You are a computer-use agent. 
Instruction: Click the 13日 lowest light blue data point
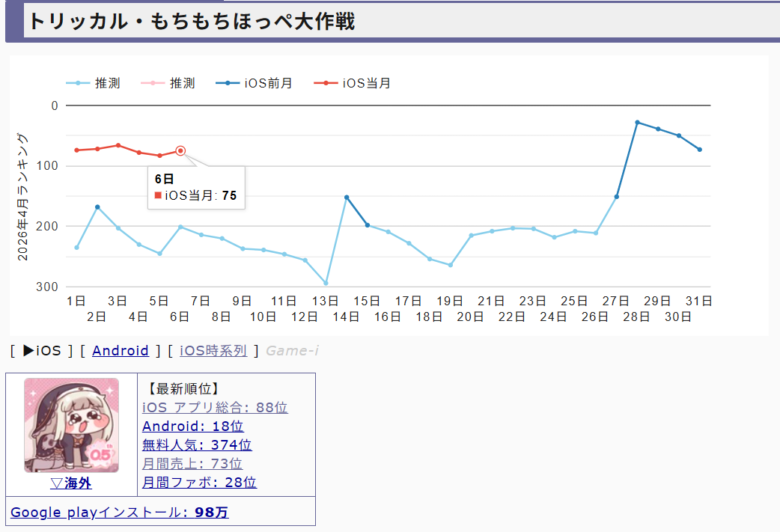326,283
